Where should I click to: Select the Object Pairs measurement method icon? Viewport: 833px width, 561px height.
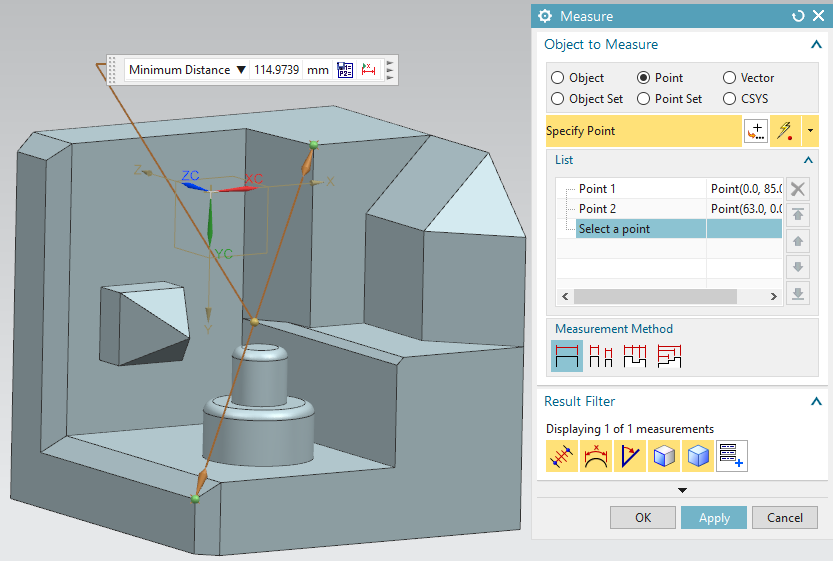click(601, 356)
